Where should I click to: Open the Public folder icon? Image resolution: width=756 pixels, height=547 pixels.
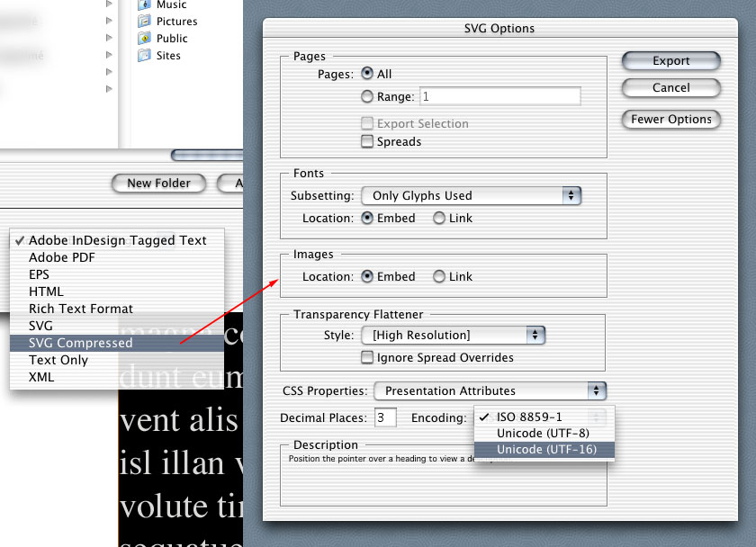pos(144,38)
